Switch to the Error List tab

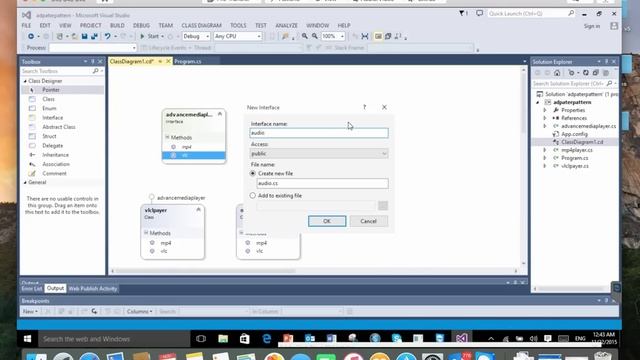click(x=32, y=289)
